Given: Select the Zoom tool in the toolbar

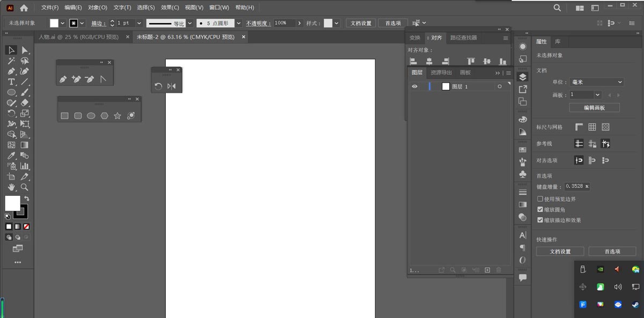Looking at the screenshot, I should click(x=24, y=187).
